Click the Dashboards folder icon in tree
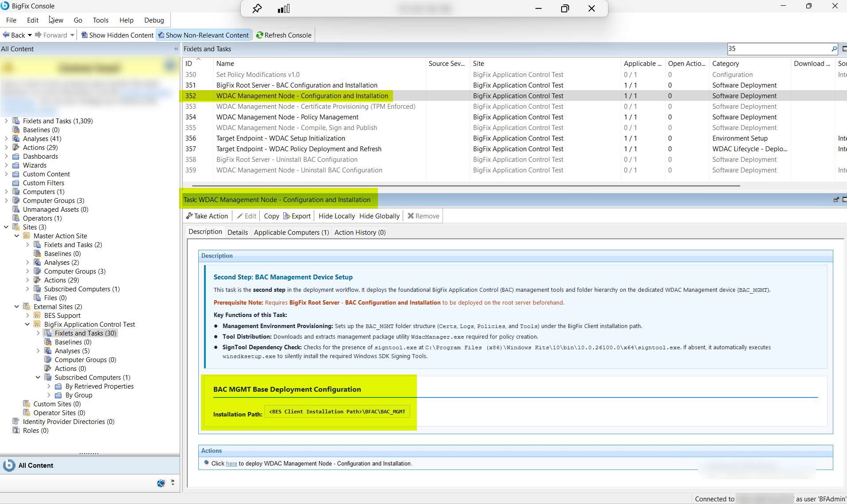Image resolution: width=847 pixels, height=504 pixels. click(x=16, y=157)
